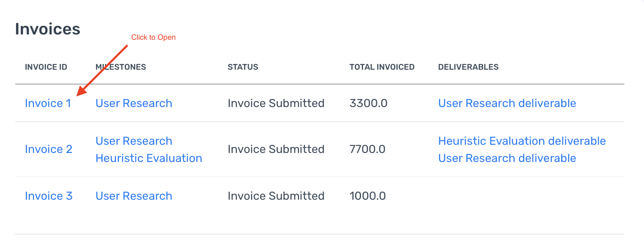The width and height of the screenshot is (644, 251).
Task: Select User Research milestone in Invoice 3 row
Action: click(134, 196)
